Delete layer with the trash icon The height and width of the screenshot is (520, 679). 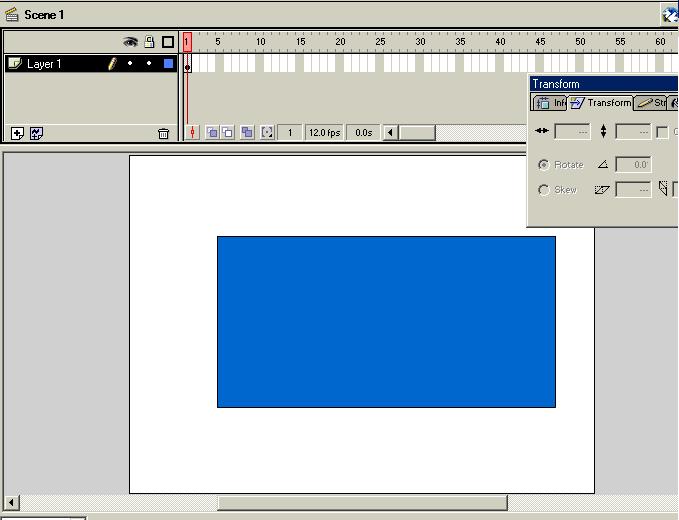pos(164,133)
